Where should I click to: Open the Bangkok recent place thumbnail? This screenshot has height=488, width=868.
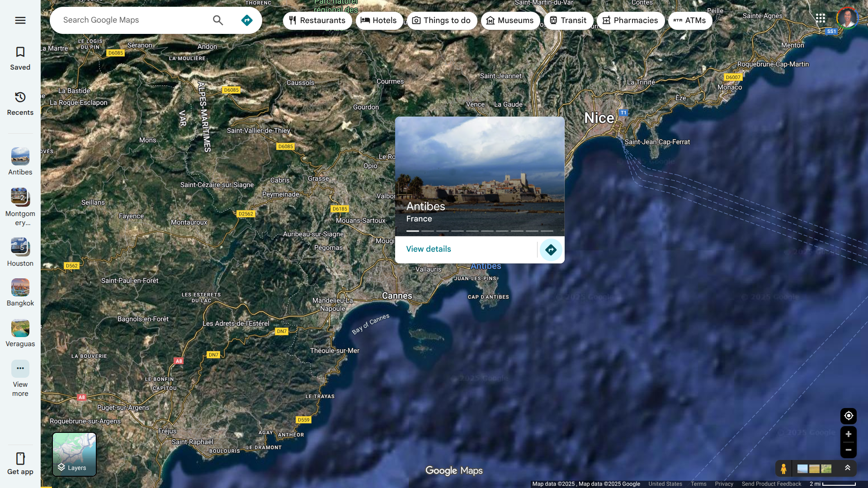coord(20,292)
